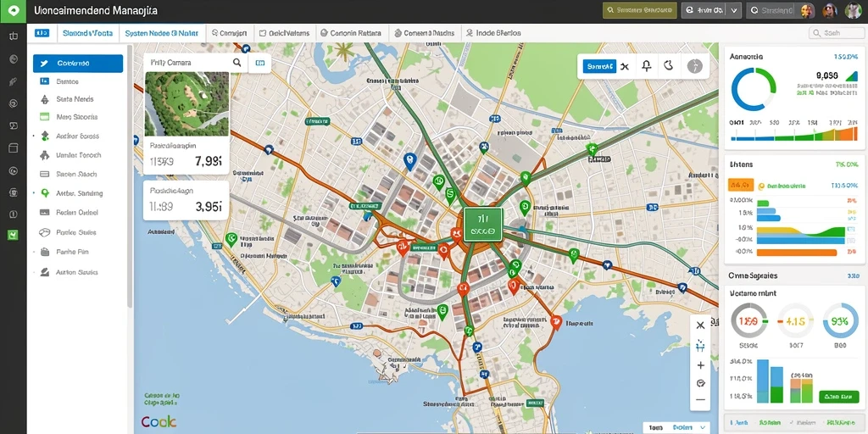Image resolution: width=868 pixels, height=434 pixels.
Task: Toggle the blue icon tab at left of tab bar
Action: pos(42,33)
